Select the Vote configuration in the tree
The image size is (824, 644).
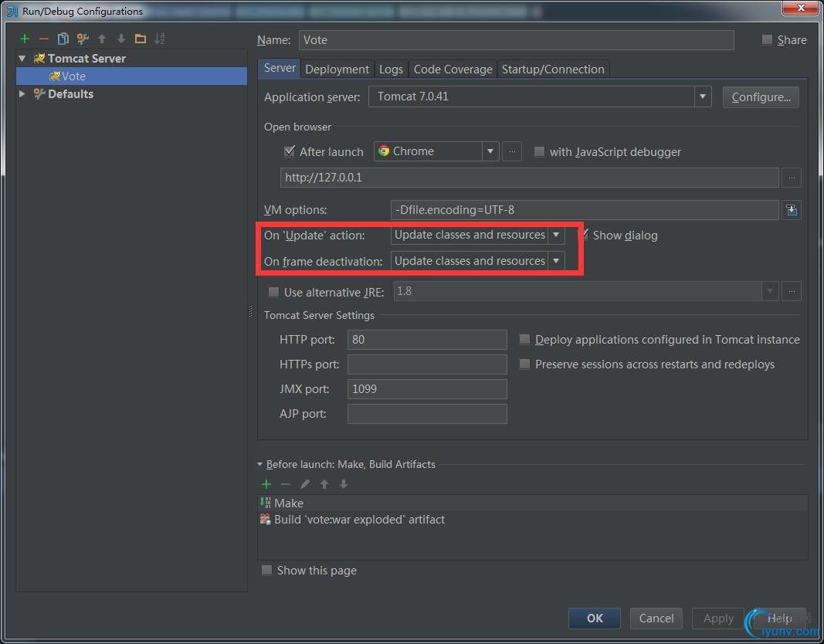[x=131, y=76]
